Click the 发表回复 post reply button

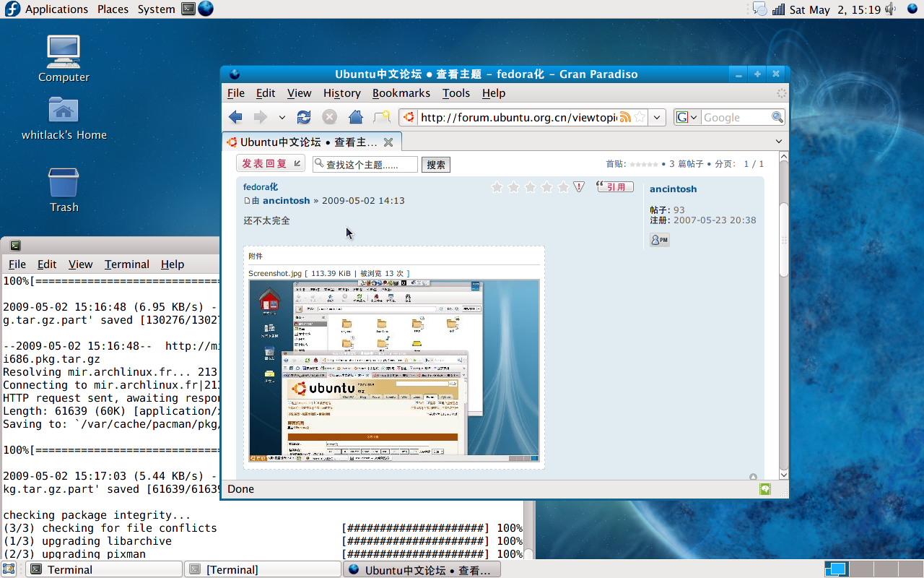[271, 163]
